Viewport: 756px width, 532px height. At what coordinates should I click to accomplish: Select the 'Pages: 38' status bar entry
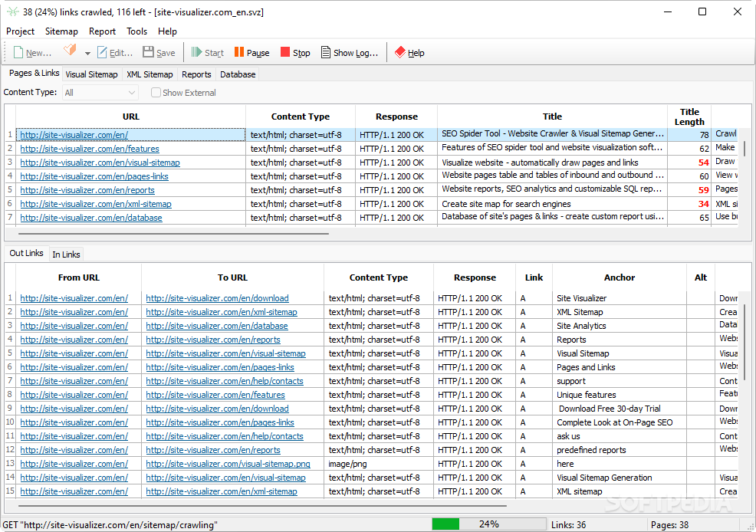[669, 525]
